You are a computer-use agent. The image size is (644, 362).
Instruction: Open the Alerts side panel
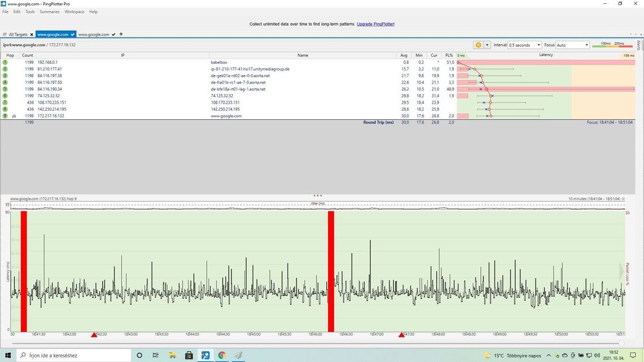click(x=639, y=45)
